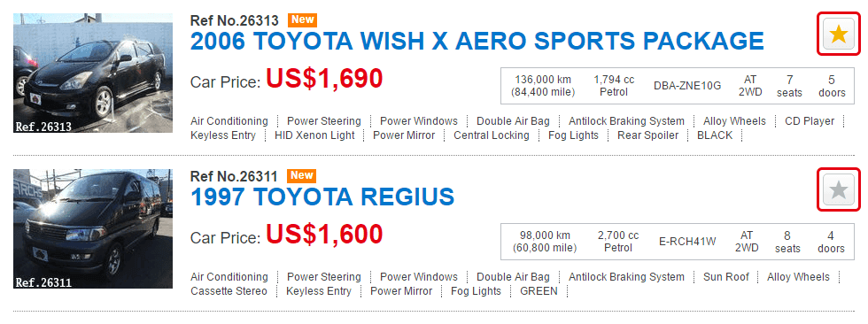The width and height of the screenshot is (868, 324).
Task: Open the 2006 Toyota Wish X Aero listing title
Action: click(x=477, y=42)
